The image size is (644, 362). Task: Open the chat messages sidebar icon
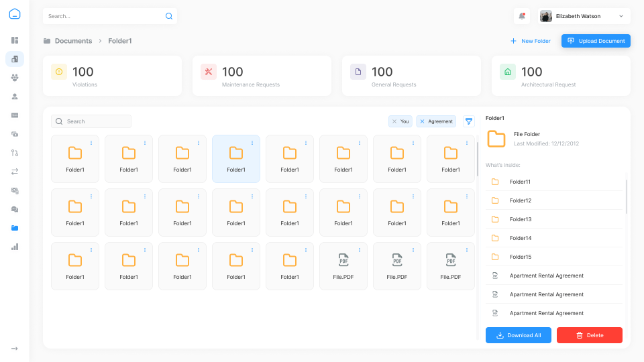15,209
